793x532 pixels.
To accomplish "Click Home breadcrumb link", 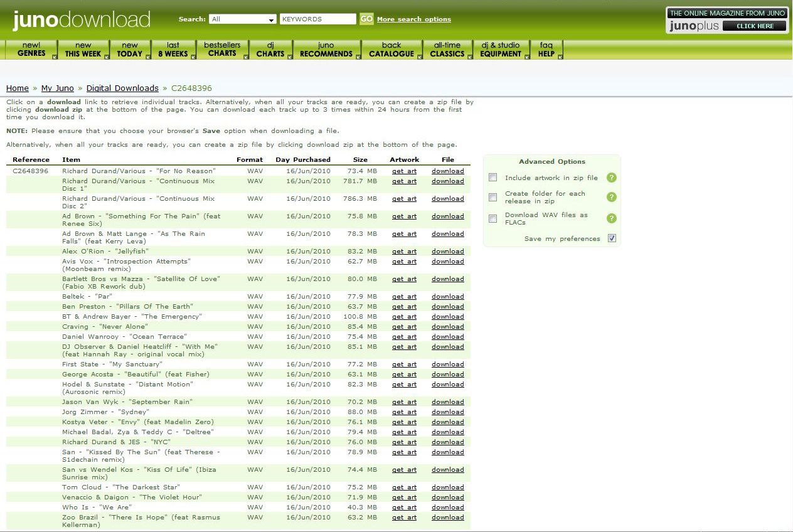I will click(x=18, y=88).
